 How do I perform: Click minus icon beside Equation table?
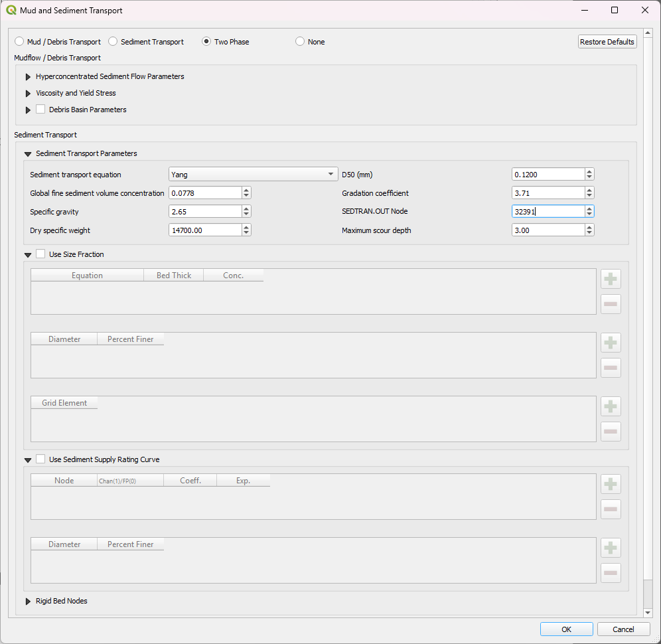tap(611, 304)
